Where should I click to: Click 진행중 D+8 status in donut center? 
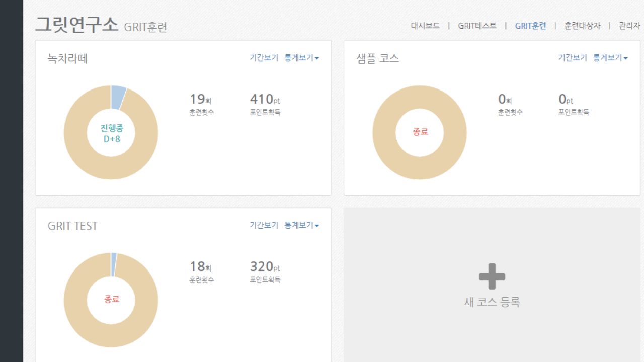coord(111,133)
